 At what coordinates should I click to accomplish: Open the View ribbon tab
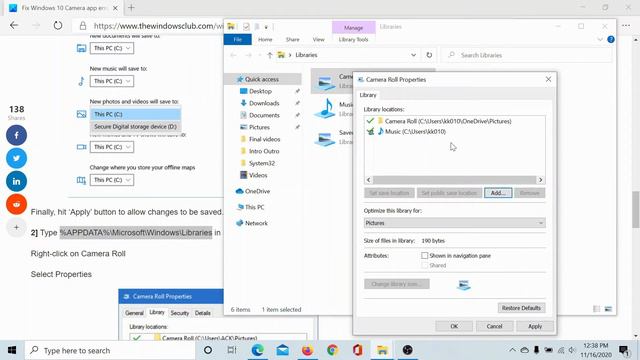(318, 40)
